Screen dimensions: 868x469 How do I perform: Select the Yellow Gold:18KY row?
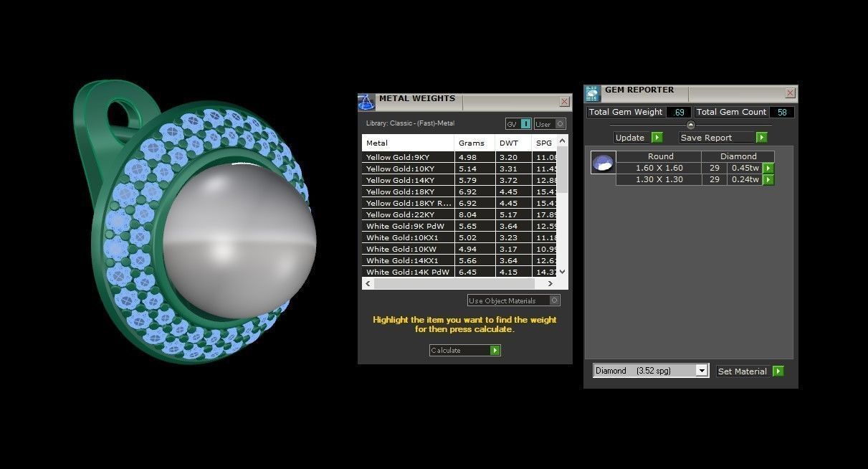click(459, 191)
